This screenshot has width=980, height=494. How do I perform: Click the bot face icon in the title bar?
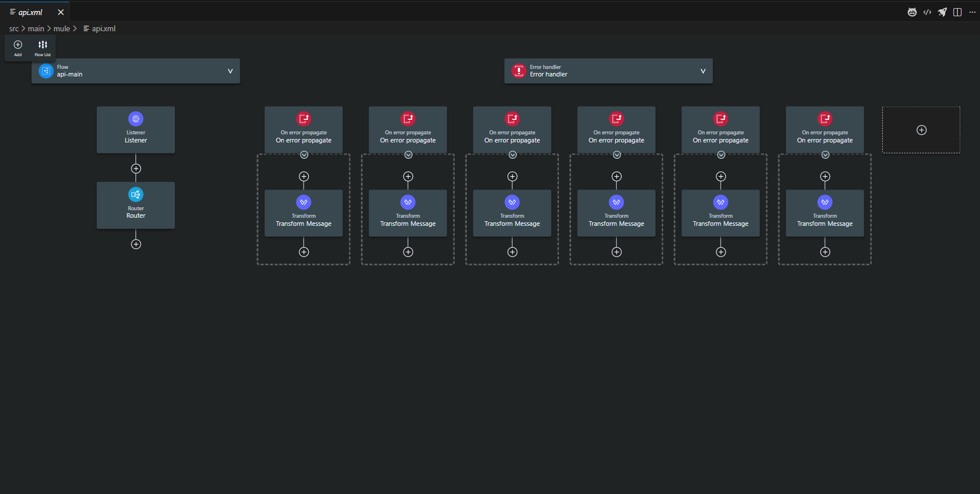tap(912, 12)
